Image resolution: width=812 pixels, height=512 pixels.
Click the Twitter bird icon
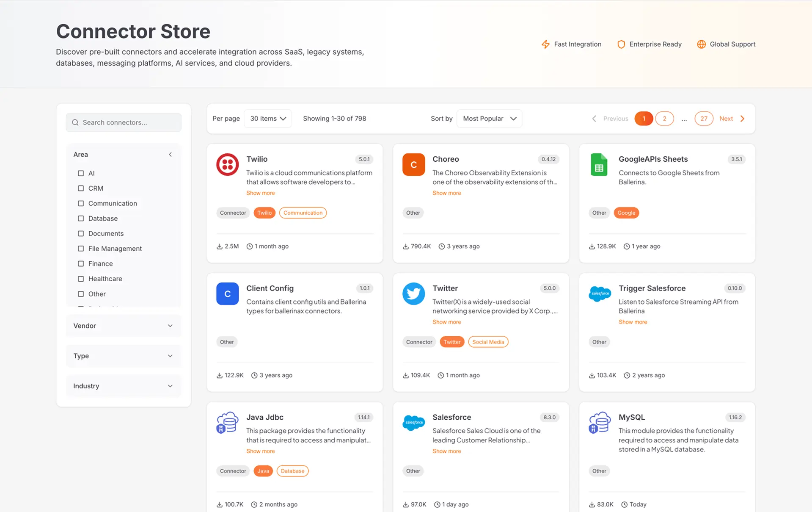(x=413, y=293)
